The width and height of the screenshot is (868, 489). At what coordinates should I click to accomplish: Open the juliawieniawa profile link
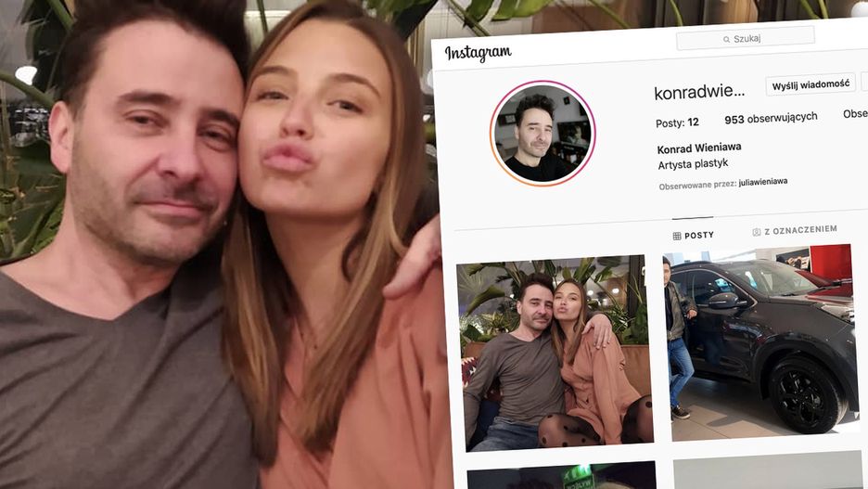pyautogui.click(x=763, y=182)
